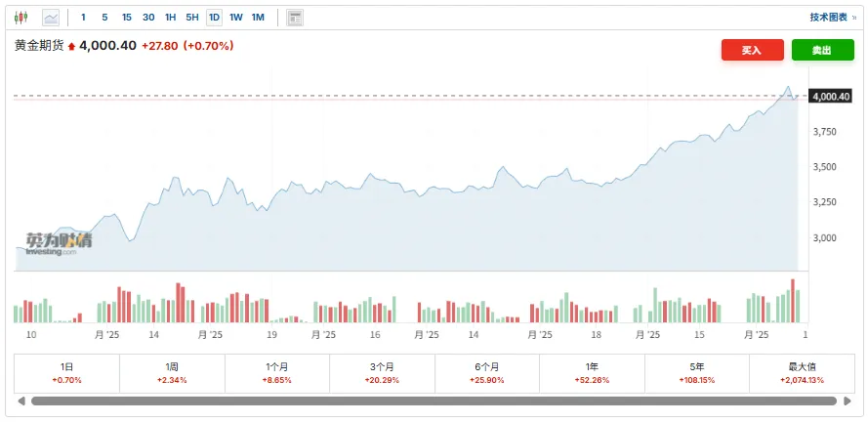This screenshot has height=422, width=868.
Task: Open the news/layout panel icon
Action: pyautogui.click(x=295, y=18)
